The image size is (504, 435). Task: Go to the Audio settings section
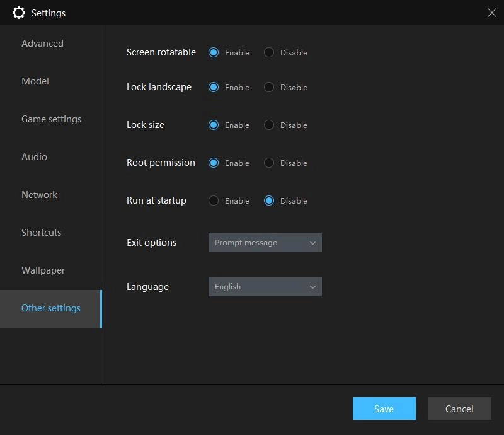point(34,156)
